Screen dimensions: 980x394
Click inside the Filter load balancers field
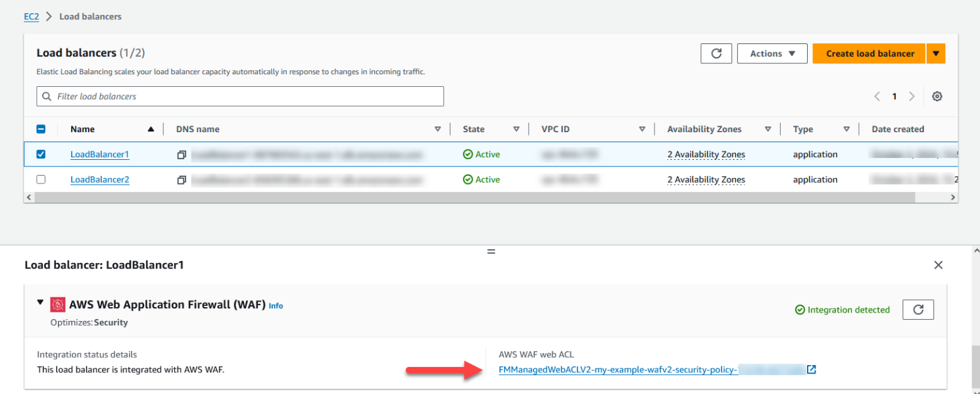coord(240,96)
